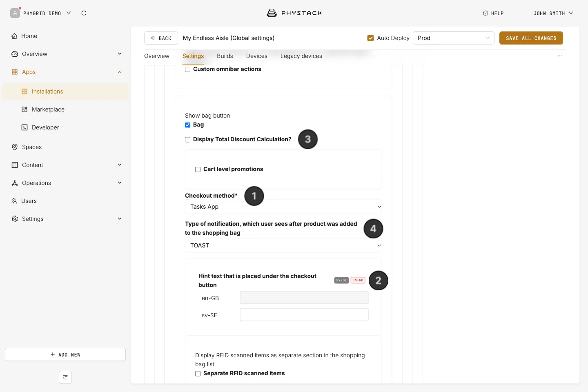Toggle the Auto Deploy checkbox
588x392 pixels.
[371, 38]
